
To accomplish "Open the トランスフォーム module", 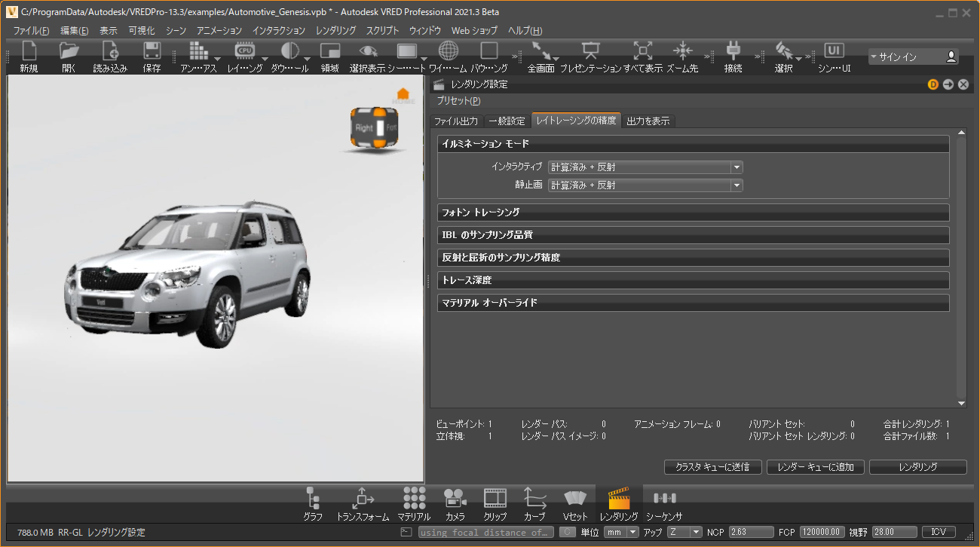I will point(363,504).
